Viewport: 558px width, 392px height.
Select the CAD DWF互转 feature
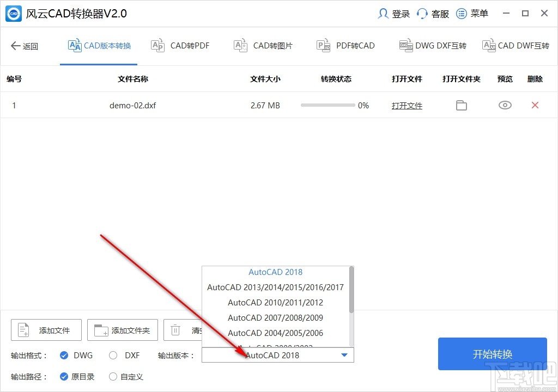pos(515,46)
